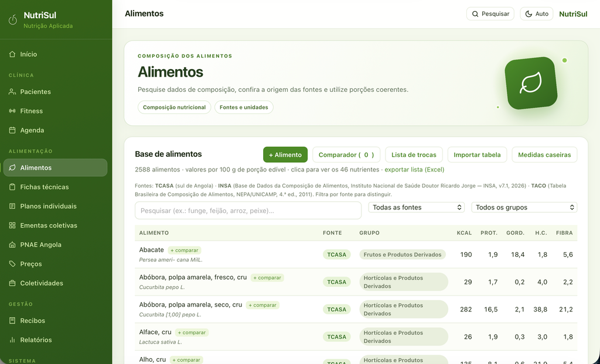
Task: Click the Início home icon
Action: pos(12,54)
